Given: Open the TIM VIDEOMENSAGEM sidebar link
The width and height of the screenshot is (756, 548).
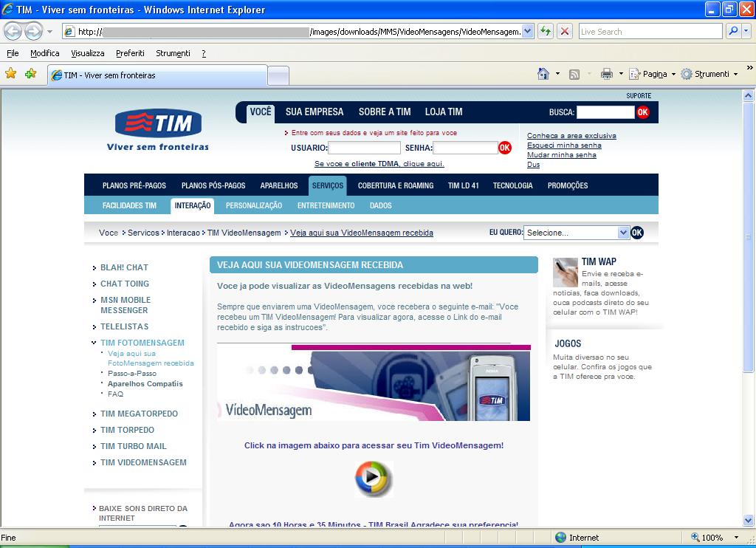Looking at the screenshot, I should pyautogui.click(x=143, y=462).
